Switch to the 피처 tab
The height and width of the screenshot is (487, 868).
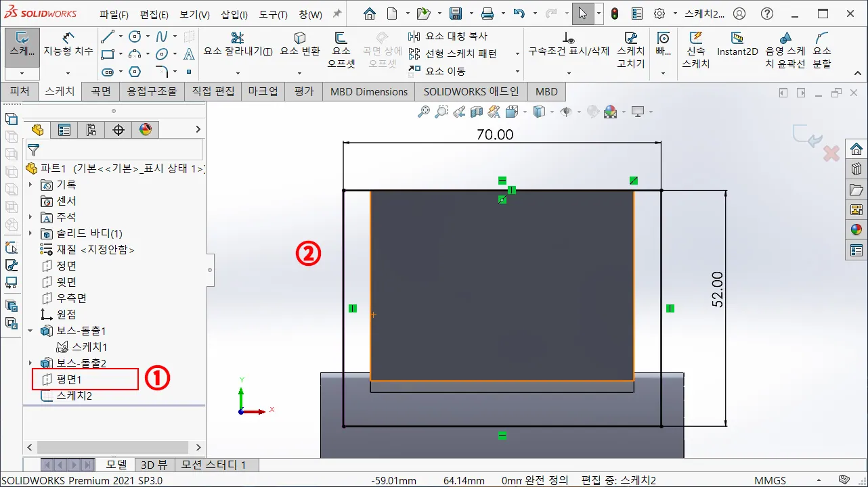click(x=20, y=91)
